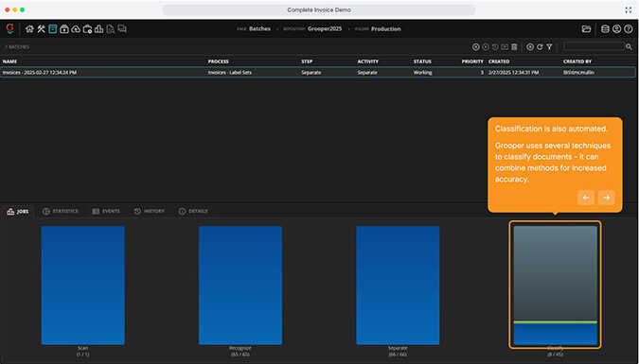Click the '2/27/2025 12:34:31 PM' created cell

[513, 73]
